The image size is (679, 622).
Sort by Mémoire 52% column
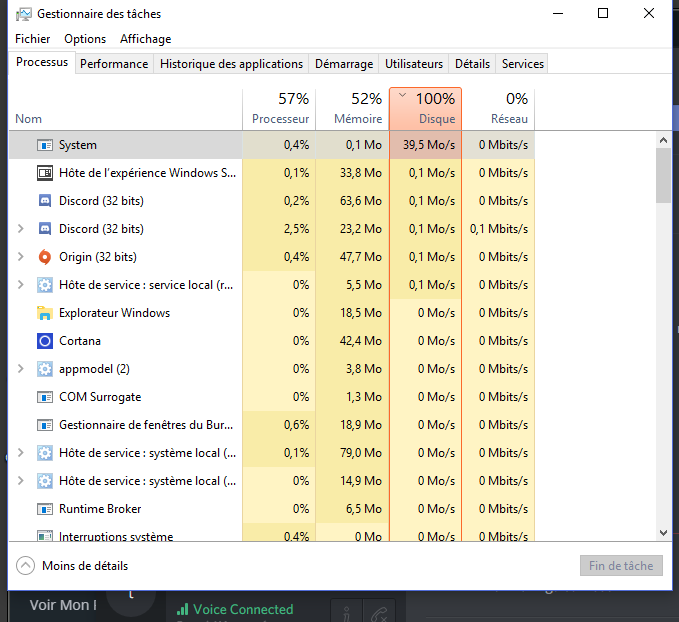click(352, 109)
